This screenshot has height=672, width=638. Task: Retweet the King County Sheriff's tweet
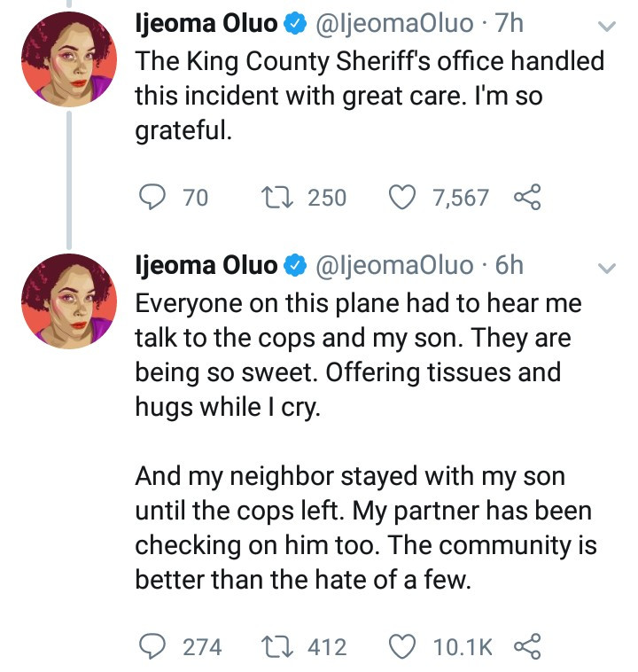point(281,197)
